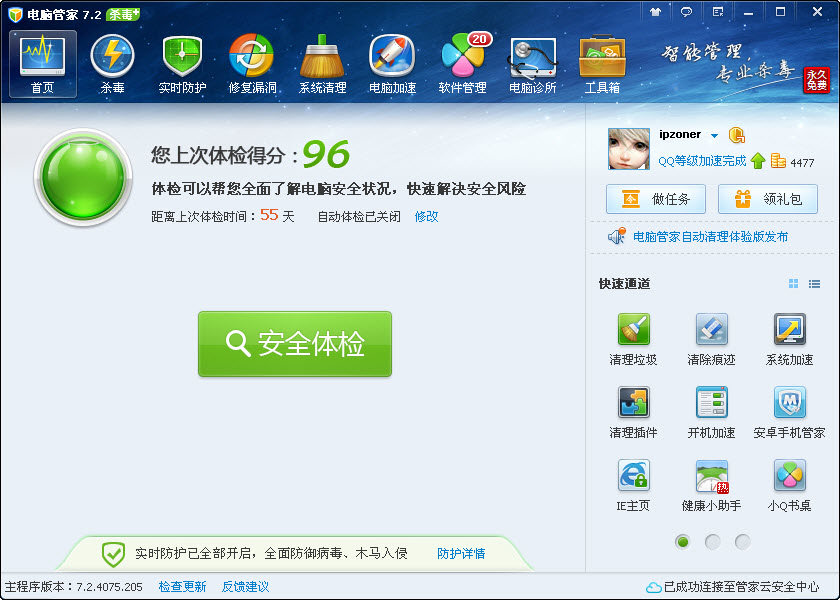Viewport: 840px width, 600px height.
Task: Open 安卓手机管家 Android manager
Action: pyautogui.click(x=790, y=412)
